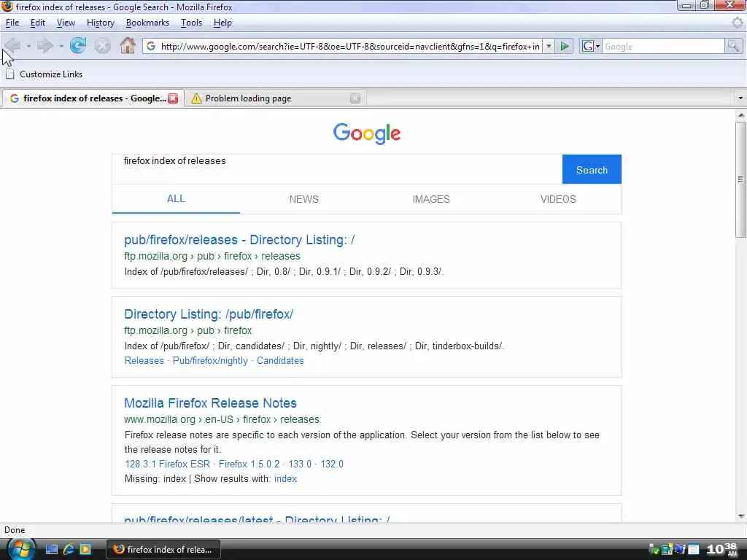Click the activity throbber icon
This screenshot has height=560, width=747.
click(x=737, y=23)
